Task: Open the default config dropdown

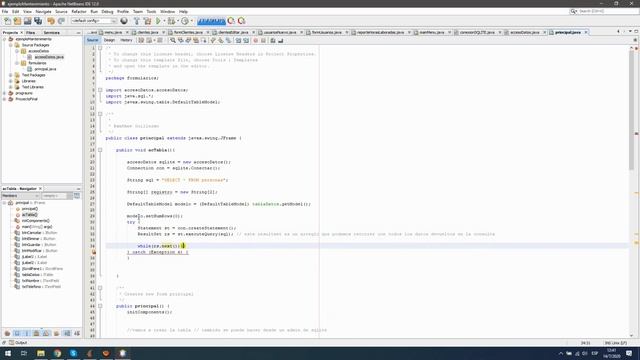Action: pyautogui.click(x=94, y=21)
